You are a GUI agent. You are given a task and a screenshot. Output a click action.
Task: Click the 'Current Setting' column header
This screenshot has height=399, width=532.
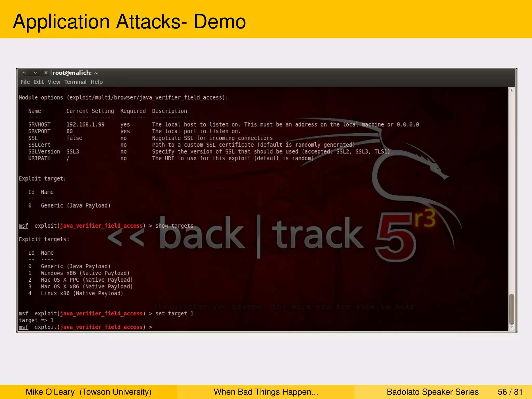90,111
